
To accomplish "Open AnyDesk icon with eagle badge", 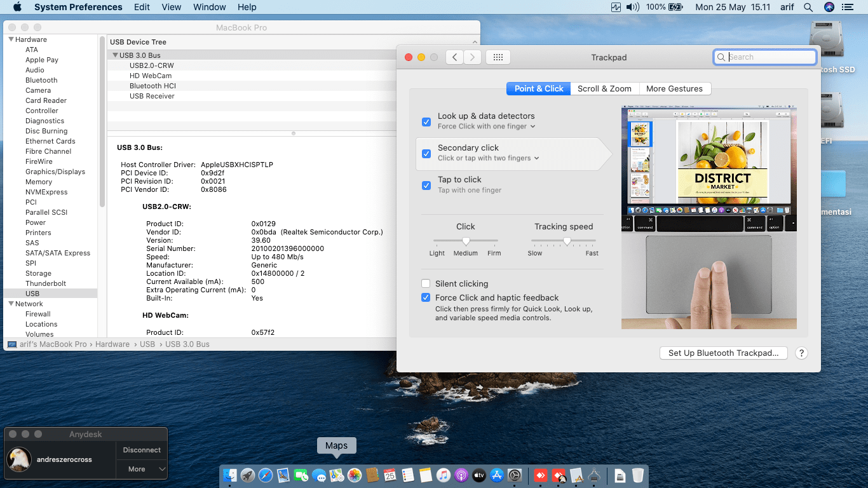I will tap(558, 475).
